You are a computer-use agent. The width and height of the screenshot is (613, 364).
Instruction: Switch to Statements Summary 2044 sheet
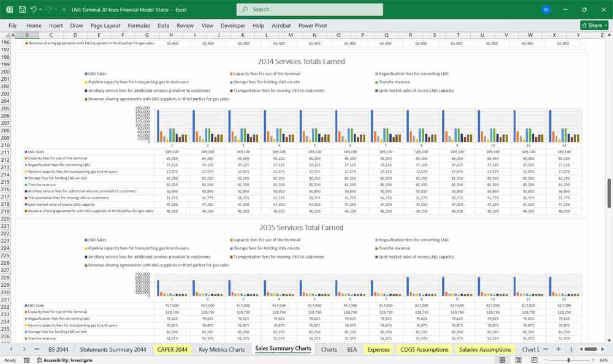click(x=113, y=349)
